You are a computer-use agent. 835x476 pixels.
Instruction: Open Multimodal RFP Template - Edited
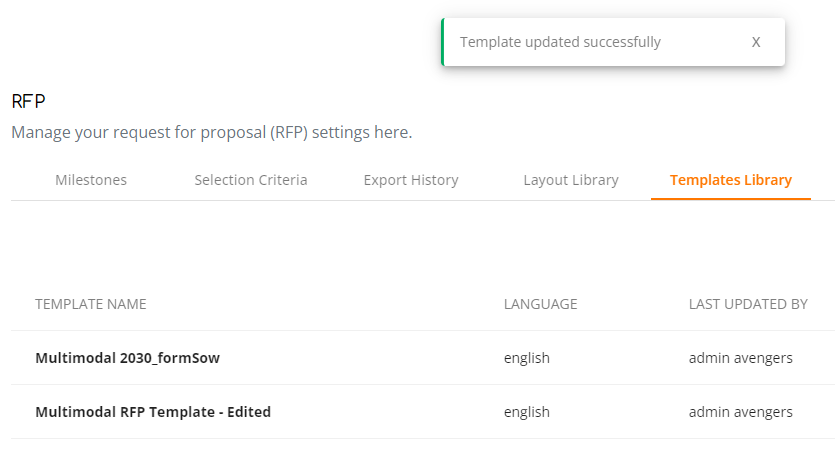[153, 412]
